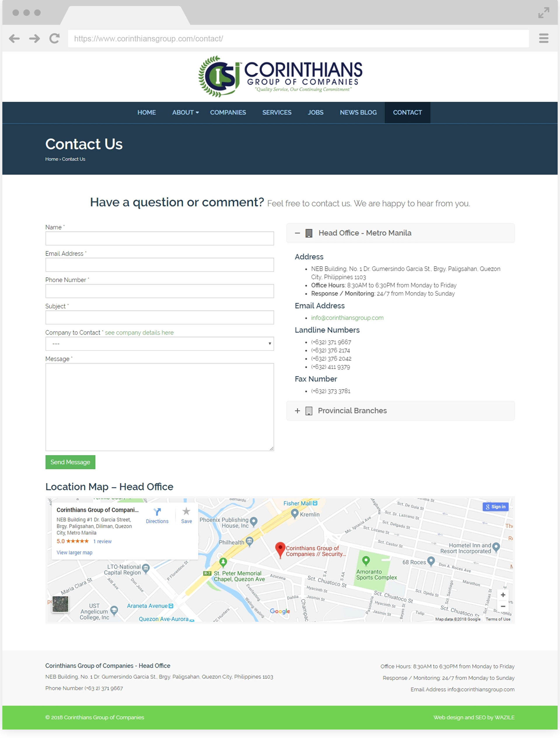
Task: Click the Google logo on map
Action: click(280, 611)
